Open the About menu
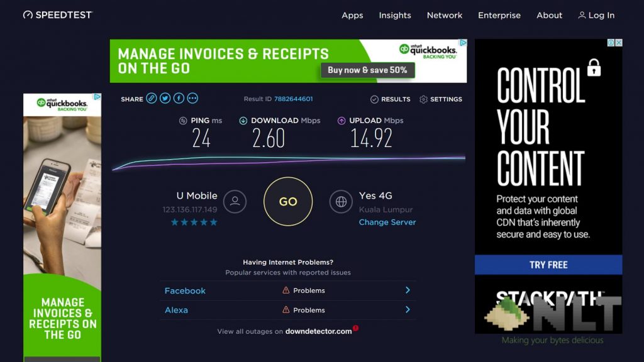The width and height of the screenshot is (644, 362). click(x=549, y=15)
